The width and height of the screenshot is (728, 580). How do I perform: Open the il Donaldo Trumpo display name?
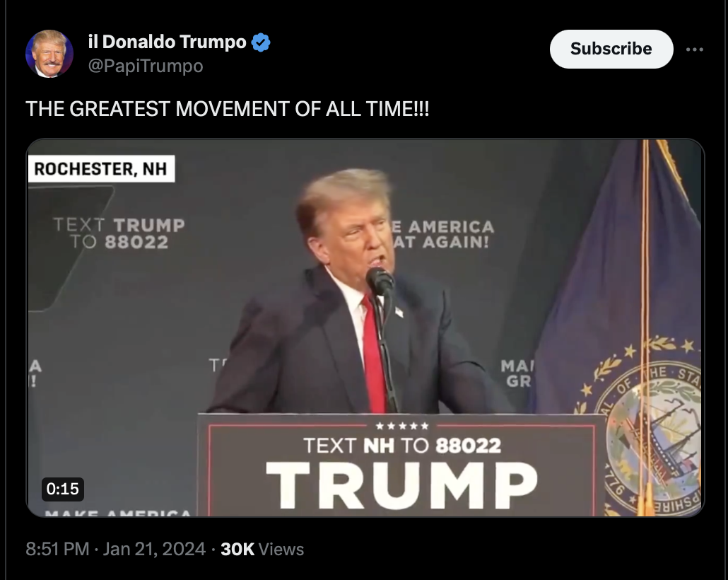coord(167,42)
